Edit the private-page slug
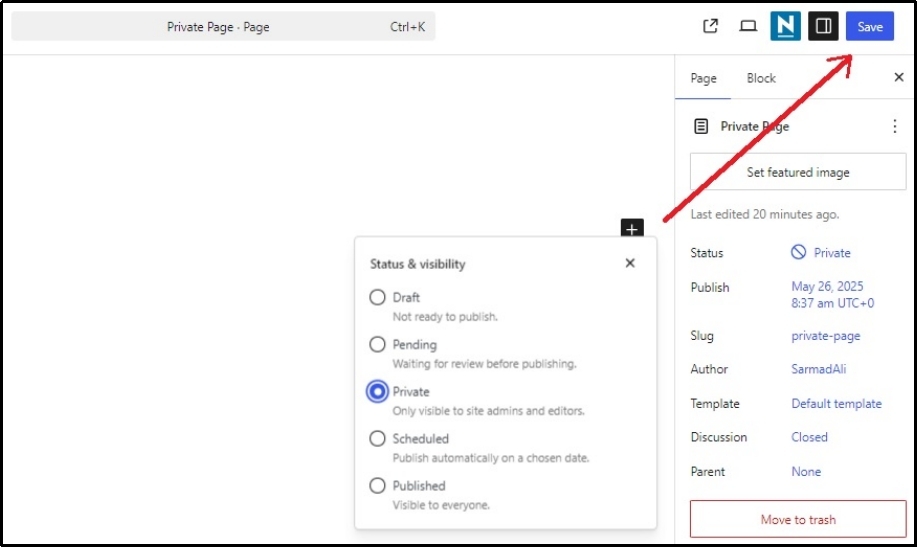Image resolution: width=918 pixels, height=548 pixels. (825, 335)
